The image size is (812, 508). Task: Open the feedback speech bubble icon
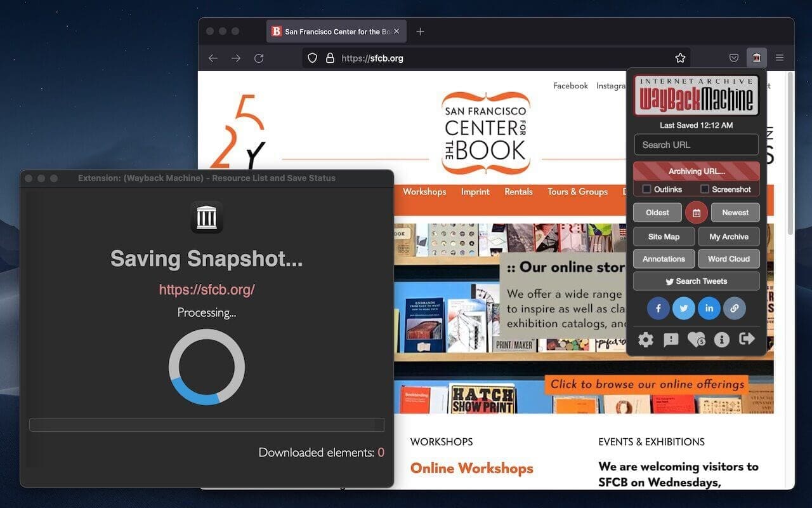tap(671, 340)
